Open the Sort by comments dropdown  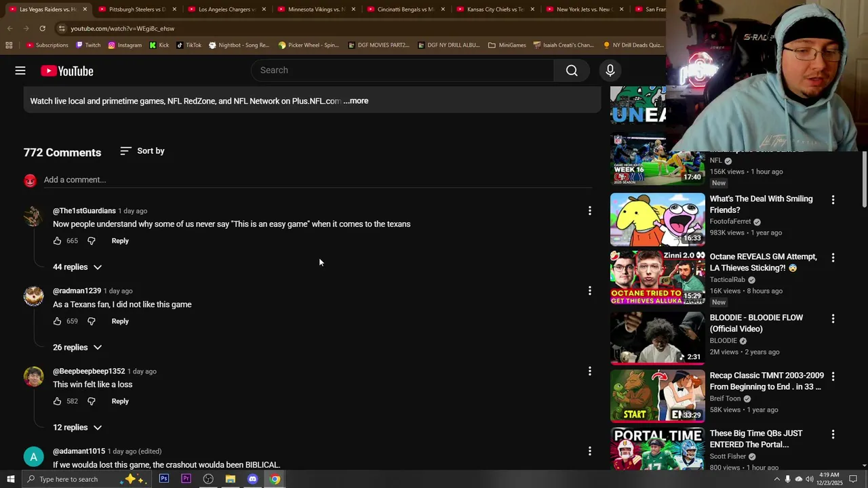click(142, 151)
